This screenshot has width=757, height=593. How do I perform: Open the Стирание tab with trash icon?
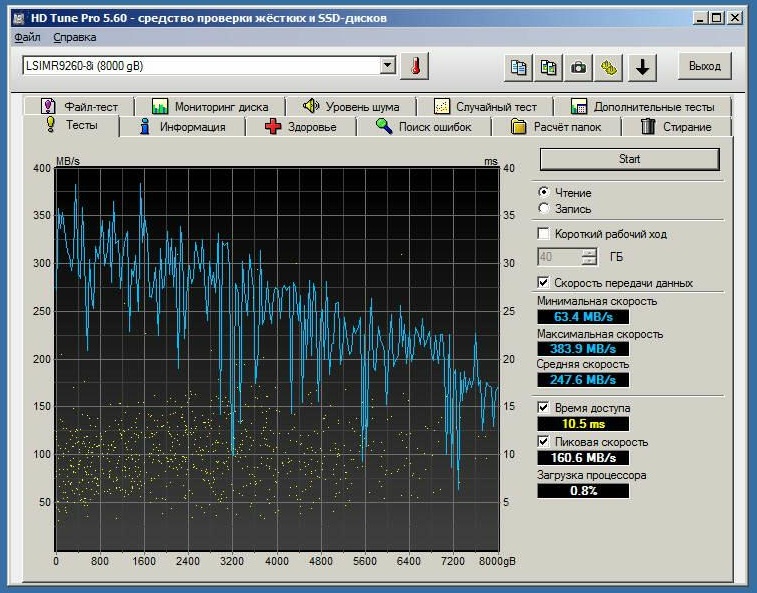pyautogui.click(x=676, y=127)
